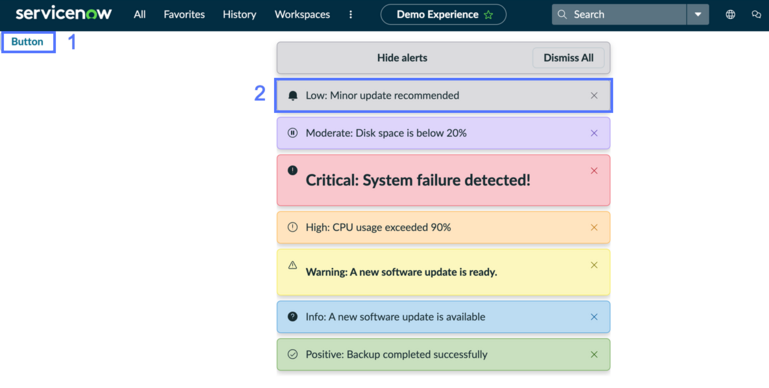Image resolution: width=769 pixels, height=388 pixels.
Task: Click text 'Warning: A new software update is ready.'
Action: coord(401,272)
